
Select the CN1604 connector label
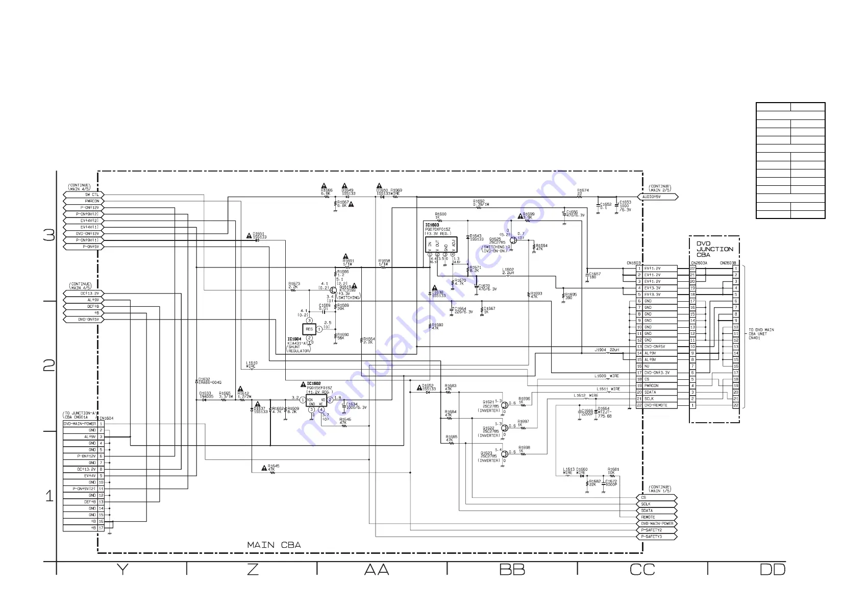107,418
